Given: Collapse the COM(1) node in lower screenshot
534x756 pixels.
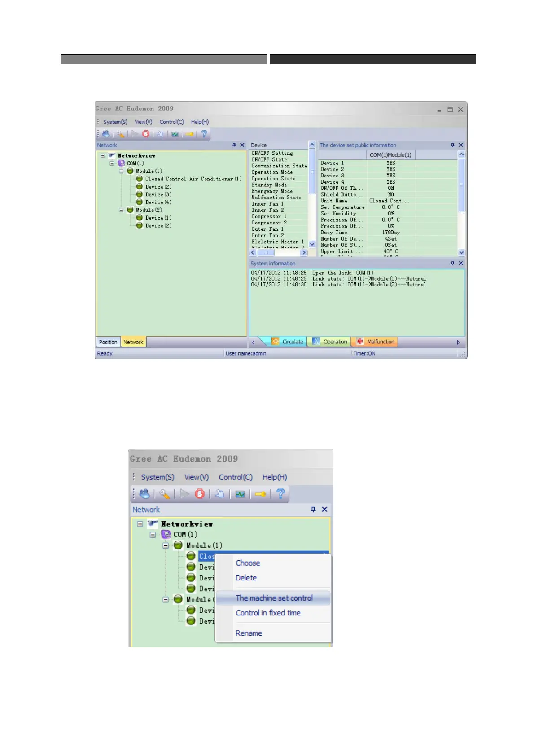Looking at the screenshot, I should (x=153, y=534).
